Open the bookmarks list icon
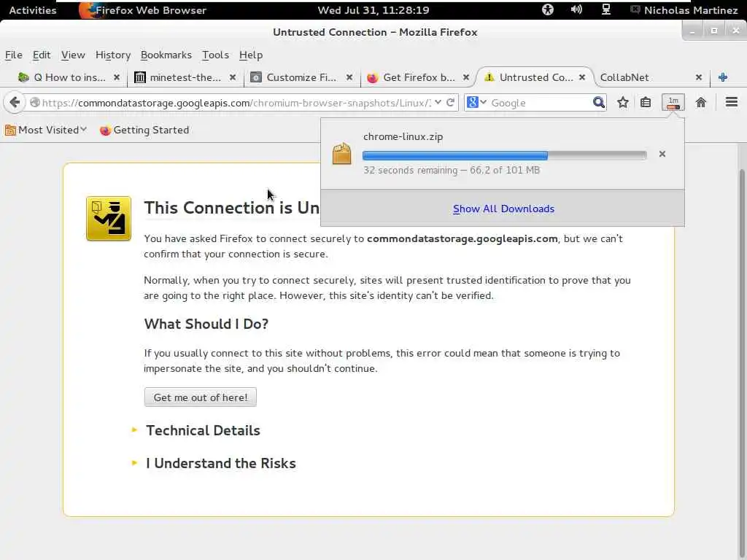 coord(646,102)
